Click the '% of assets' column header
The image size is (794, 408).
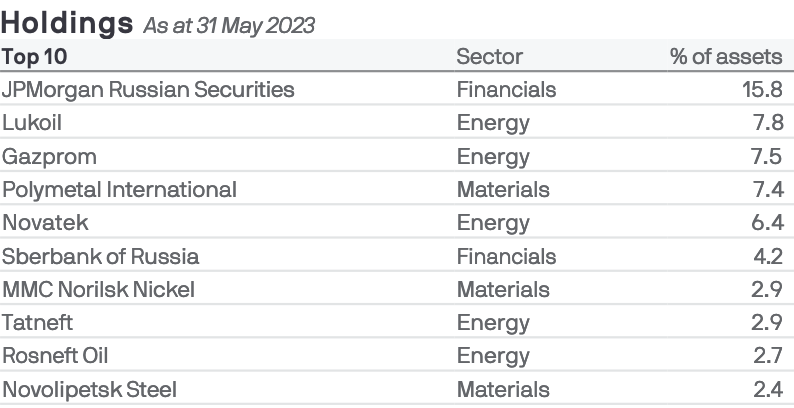pyautogui.click(x=730, y=57)
